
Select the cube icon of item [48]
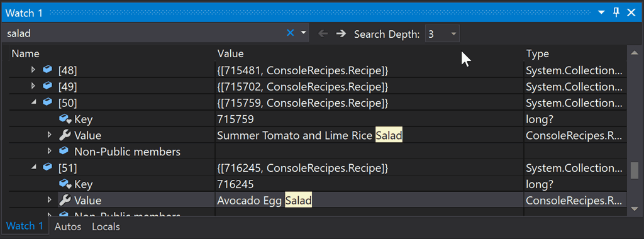48,70
